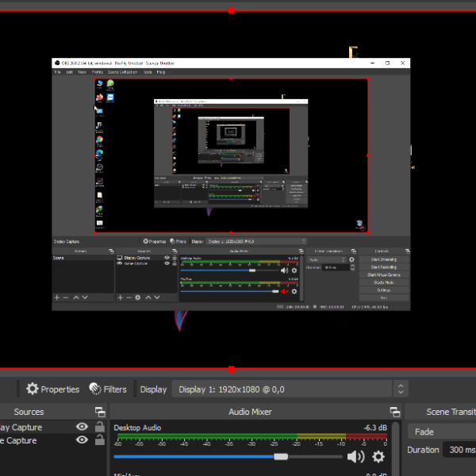
Task: Click Start Virtual Camera in the previewed Controls
Action: [384, 274]
